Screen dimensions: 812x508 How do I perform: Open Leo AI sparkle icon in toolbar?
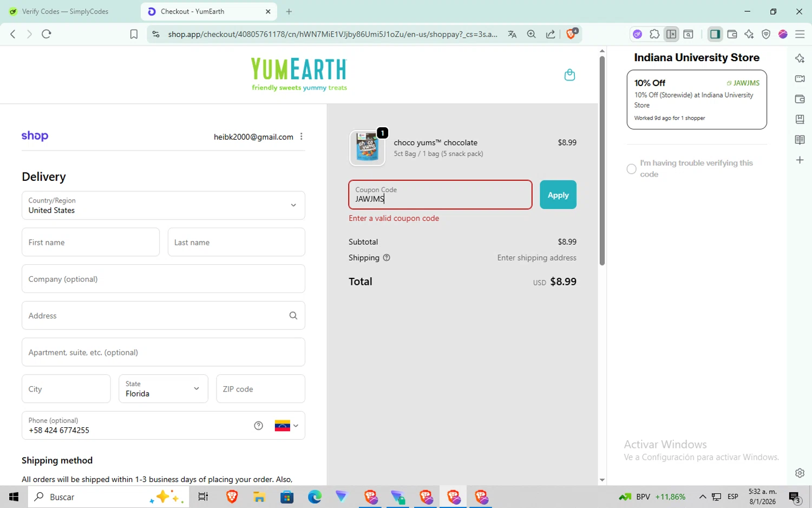coord(749,34)
